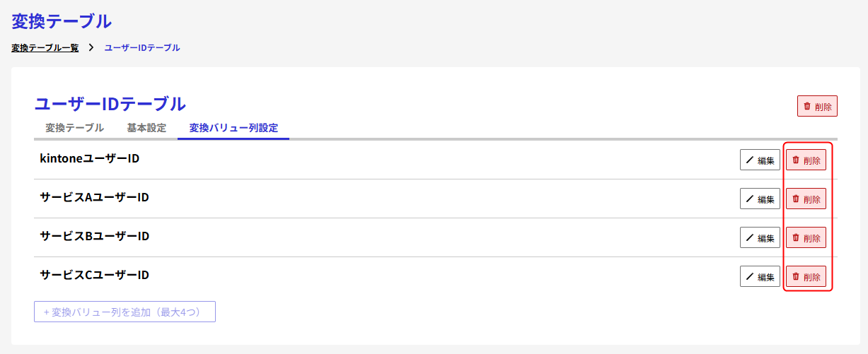Image resolution: width=868 pixels, height=354 pixels.
Task: Go to 変換テーブル一覧 breadcrumb link
Action: pyautogui.click(x=45, y=48)
